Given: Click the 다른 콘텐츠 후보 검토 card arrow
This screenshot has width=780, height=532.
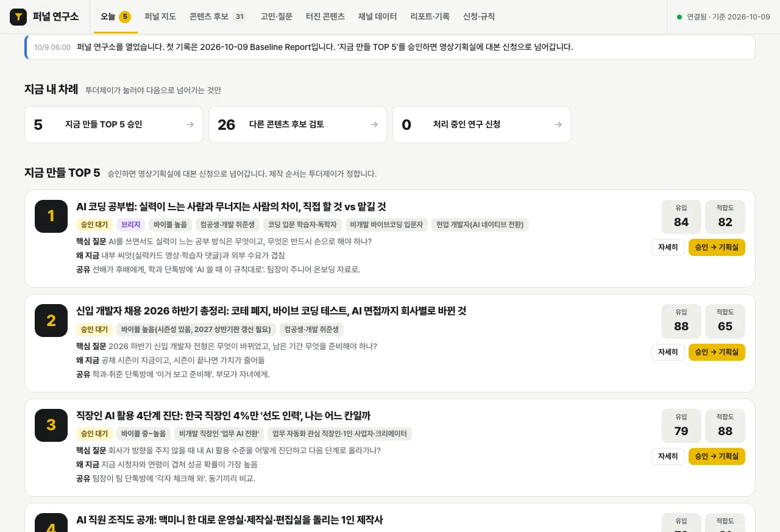Looking at the screenshot, I should pos(374,124).
